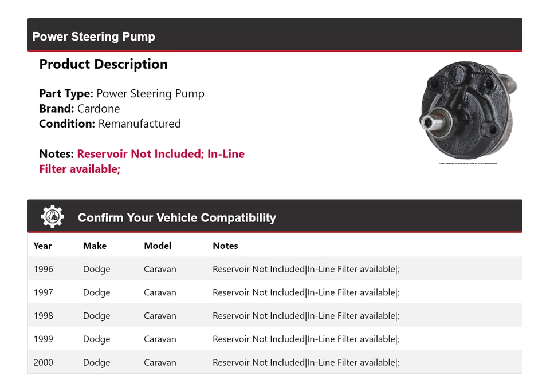The height and width of the screenshot is (392, 550).
Task: Select the 1999 compatibility row's year
Action: (43, 339)
